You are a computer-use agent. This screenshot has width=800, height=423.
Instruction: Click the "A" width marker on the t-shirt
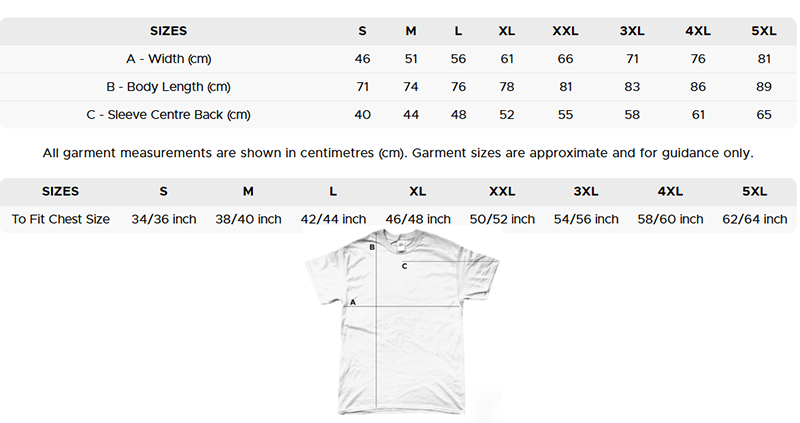point(353,302)
